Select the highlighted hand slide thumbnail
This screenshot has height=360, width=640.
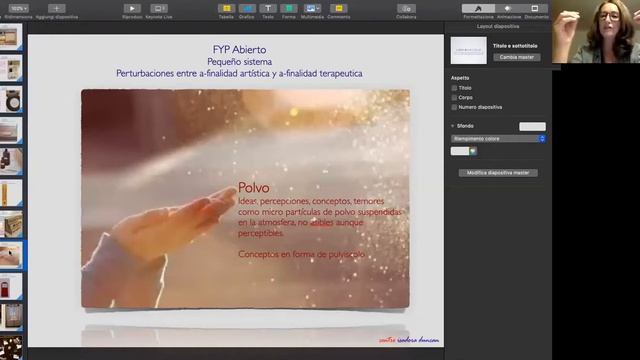(11, 256)
